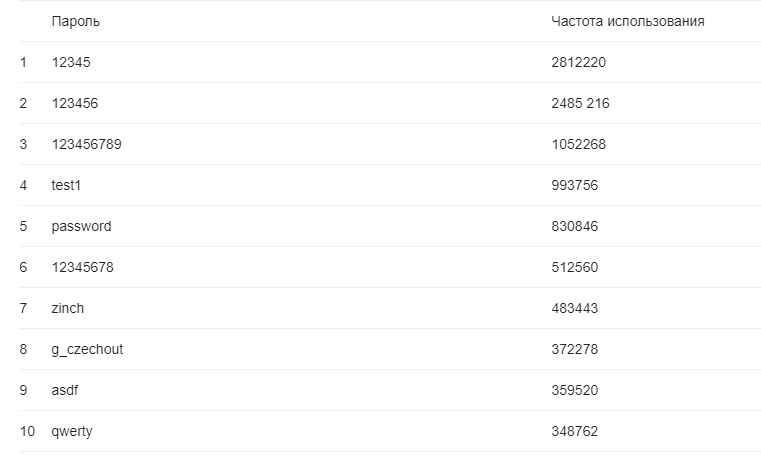Viewport: 761px width, 461px height.
Task: Click frequency value 1052268
Action: [579, 144]
